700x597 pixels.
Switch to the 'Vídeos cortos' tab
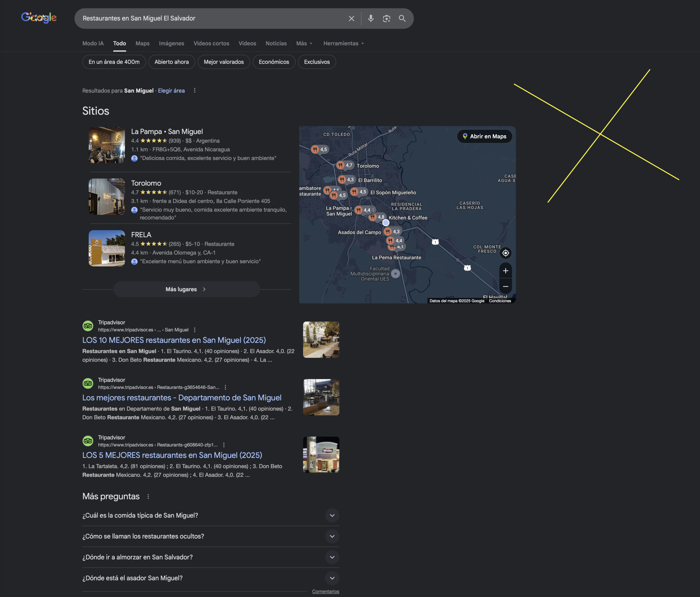click(211, 43)
